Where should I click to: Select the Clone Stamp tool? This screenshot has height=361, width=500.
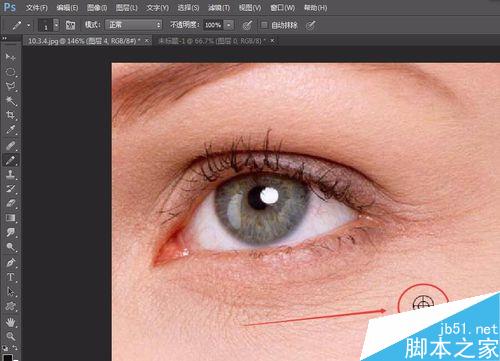point(10,174)
